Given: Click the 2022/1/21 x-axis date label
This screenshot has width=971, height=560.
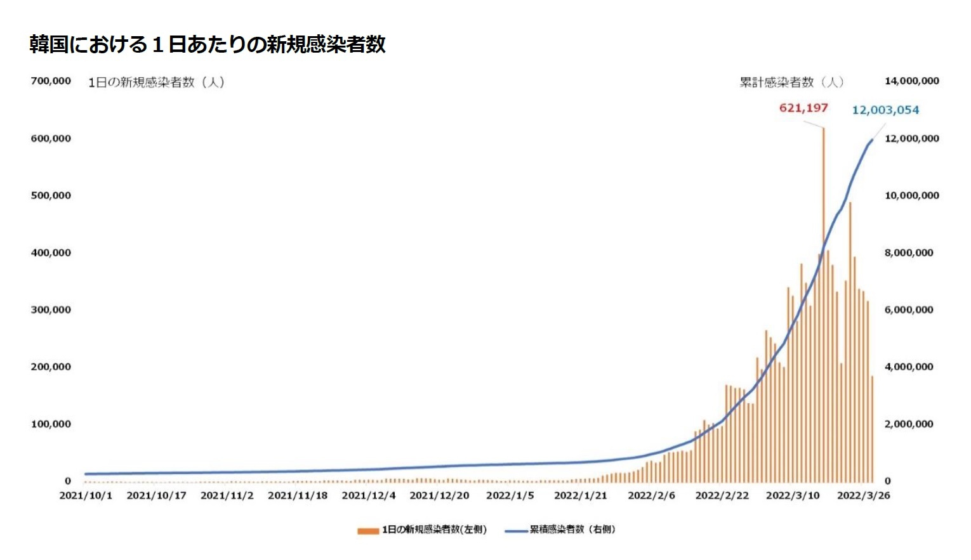Looking at the screenshot, I should pos(580,495).
